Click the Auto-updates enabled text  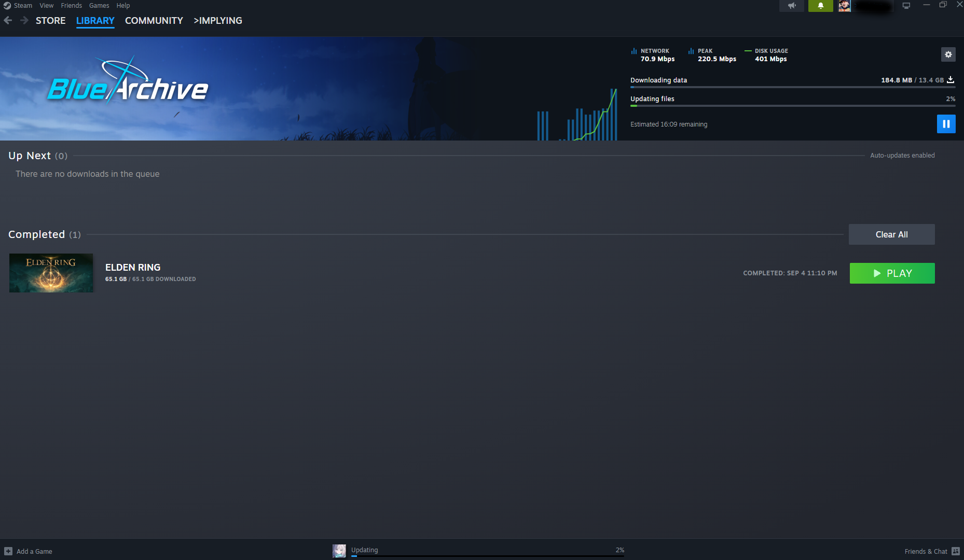(902, 155)
